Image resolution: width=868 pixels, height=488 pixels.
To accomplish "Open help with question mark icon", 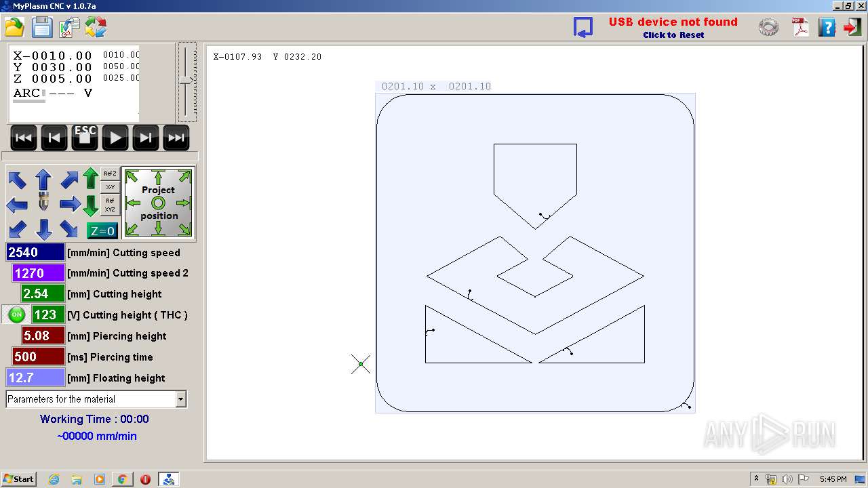I will [827, 27].
